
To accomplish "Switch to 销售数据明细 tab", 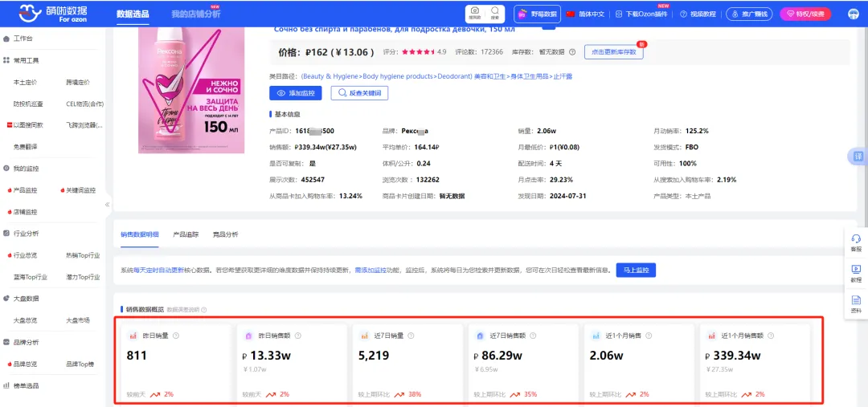I will 140,234.
